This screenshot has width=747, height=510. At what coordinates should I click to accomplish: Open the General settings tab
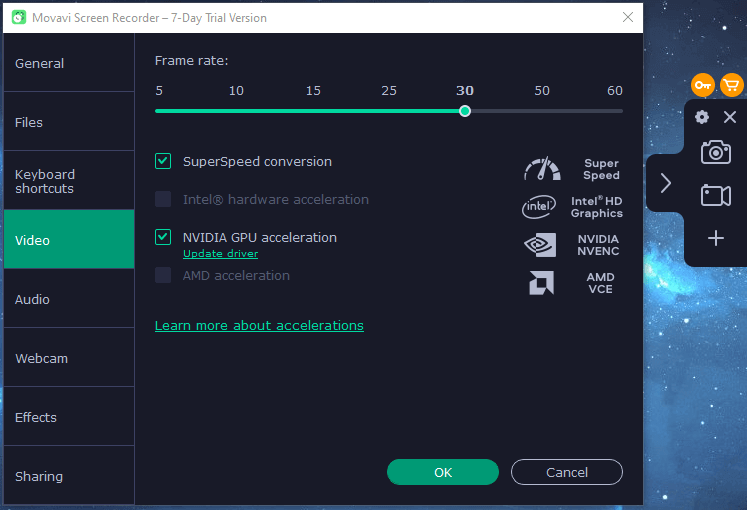coord(69,63)
